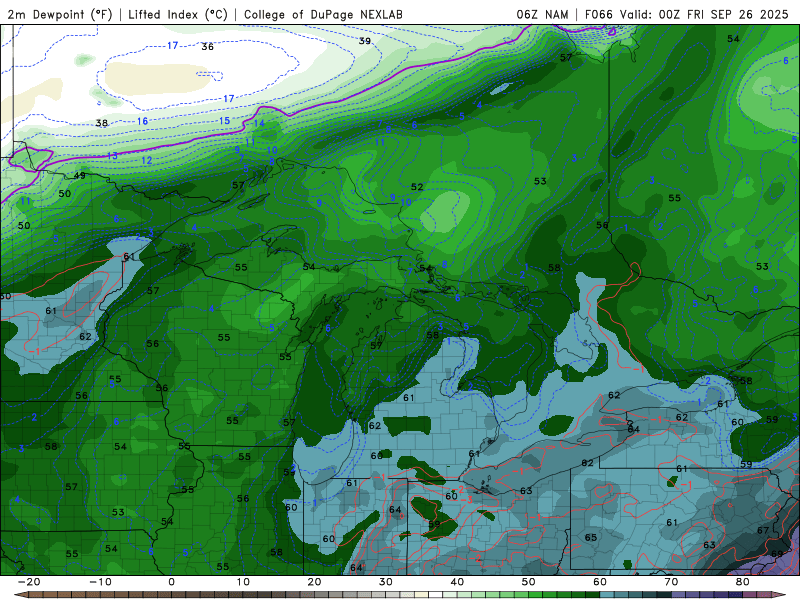Click the 0 label on the color scale
Image resolution: width=800 pixels, height=600 pixels.
tap(171, 582)
